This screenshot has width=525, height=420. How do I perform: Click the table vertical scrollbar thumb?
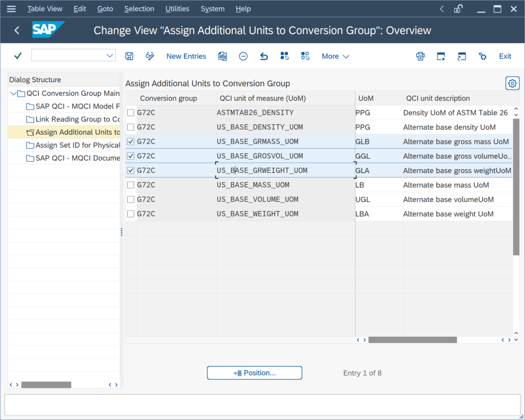[516, 187]
